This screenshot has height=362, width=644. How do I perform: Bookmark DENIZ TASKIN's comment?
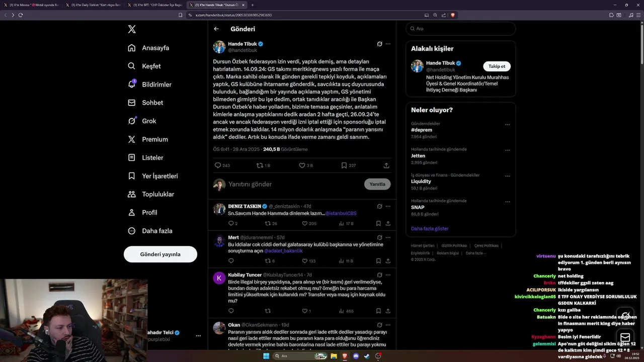(x=378, y=223)
